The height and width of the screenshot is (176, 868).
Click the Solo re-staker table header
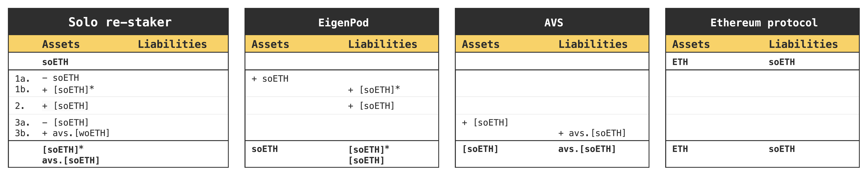click(120, 22)
